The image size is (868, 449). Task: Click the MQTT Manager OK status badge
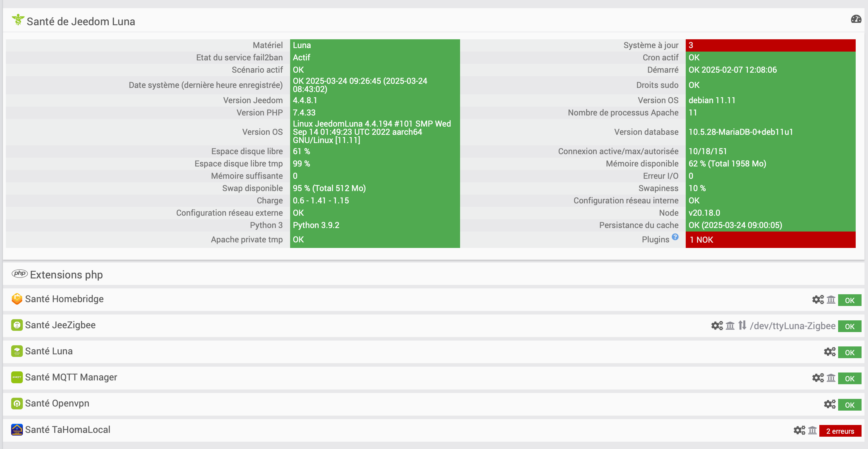click(x=850, y=378)
